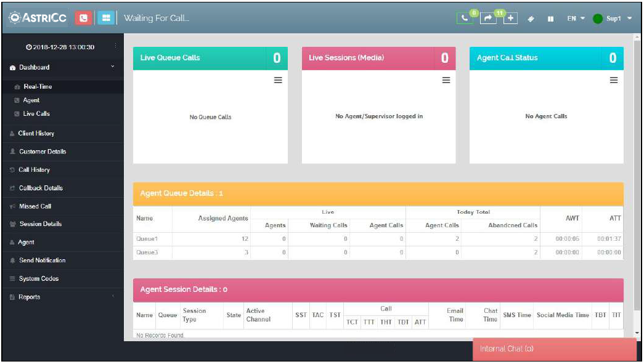This screenshot has height=364, width=644.
Task: Click the green availability status indicator
Action: click(x=597, y=18)
